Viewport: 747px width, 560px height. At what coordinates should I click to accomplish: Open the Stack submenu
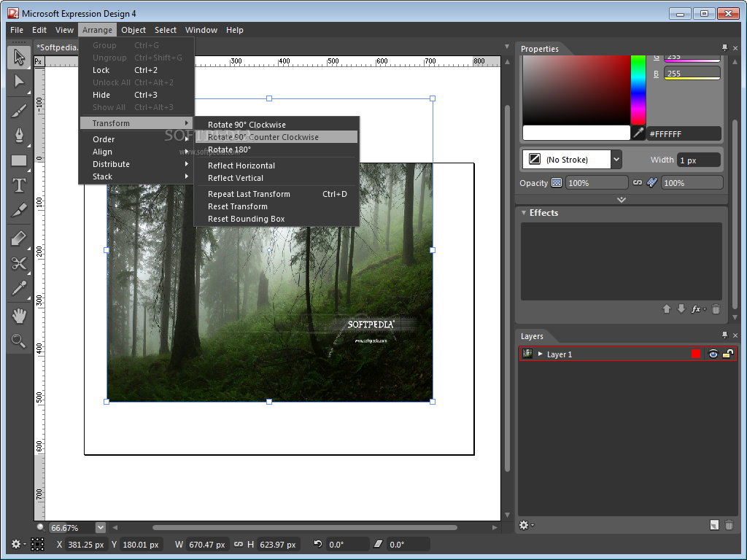tap(135, 176)
